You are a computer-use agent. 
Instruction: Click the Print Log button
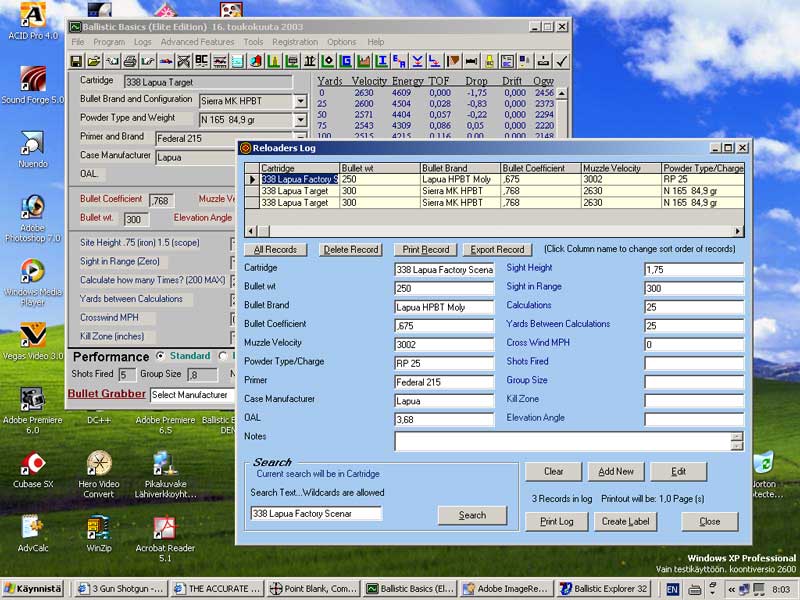(557, 521)
